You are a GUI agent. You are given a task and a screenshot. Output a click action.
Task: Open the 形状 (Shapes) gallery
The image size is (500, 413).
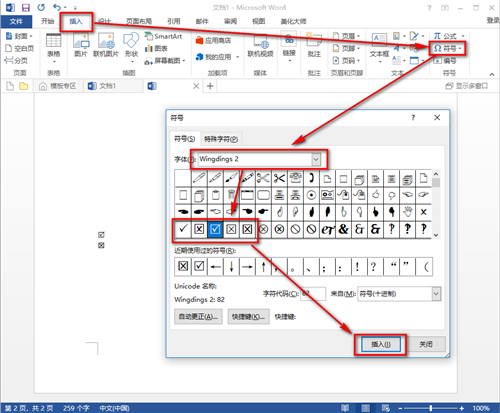click(x=131, y=48)
